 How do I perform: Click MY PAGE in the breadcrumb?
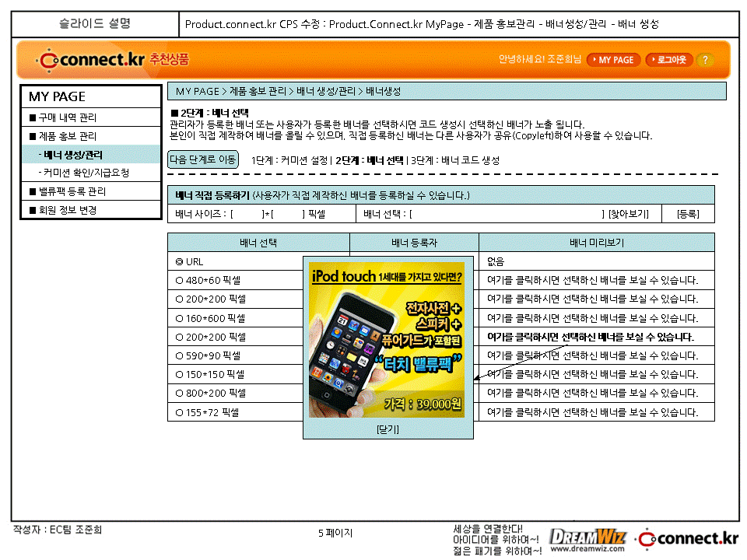(x=197, y=92)
